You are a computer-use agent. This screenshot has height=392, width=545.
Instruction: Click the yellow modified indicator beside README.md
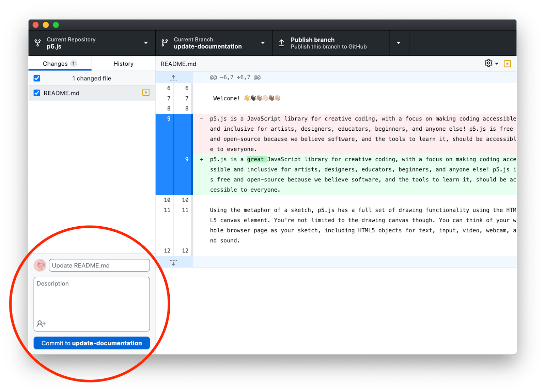click(x=146, y=93)
